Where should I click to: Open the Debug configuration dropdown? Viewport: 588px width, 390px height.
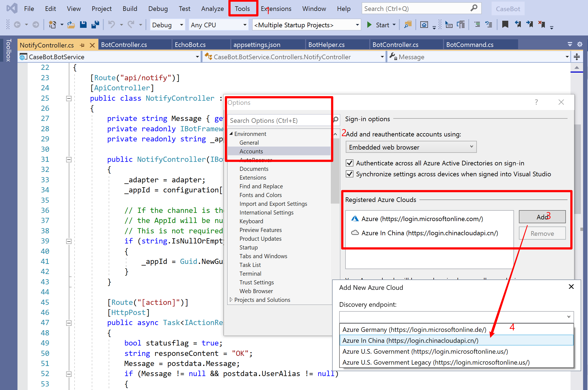coord(181,25)
